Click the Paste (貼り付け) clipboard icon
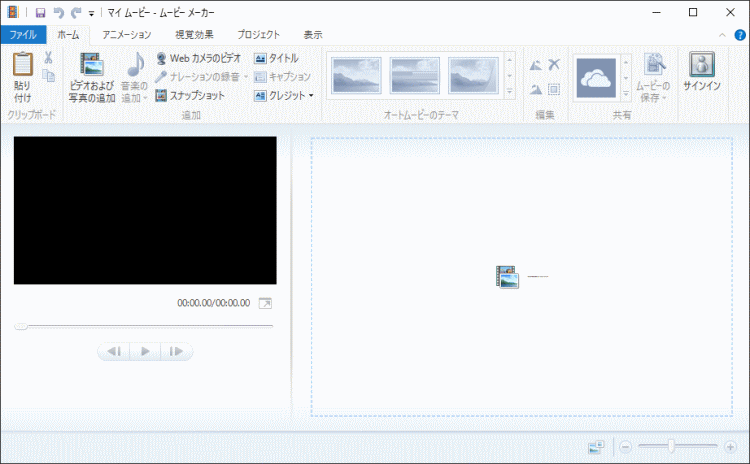Screen dimensions: 750x464 tap(22, 64)
